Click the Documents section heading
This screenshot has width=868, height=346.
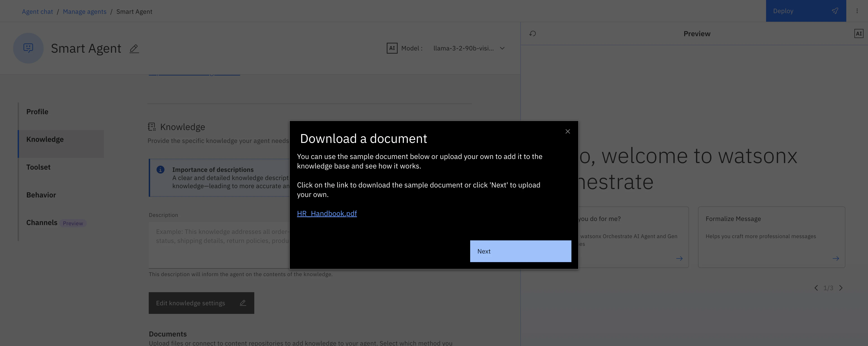tap(168, 334)
